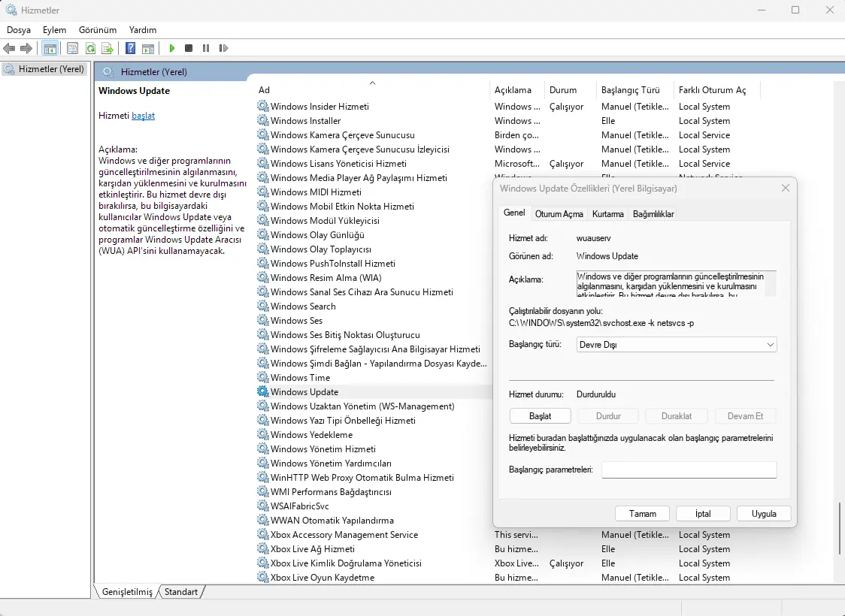845x616 pixels.
Task: Select Hizmetler (Yerel) in the left tree
Action: point(44,69)
